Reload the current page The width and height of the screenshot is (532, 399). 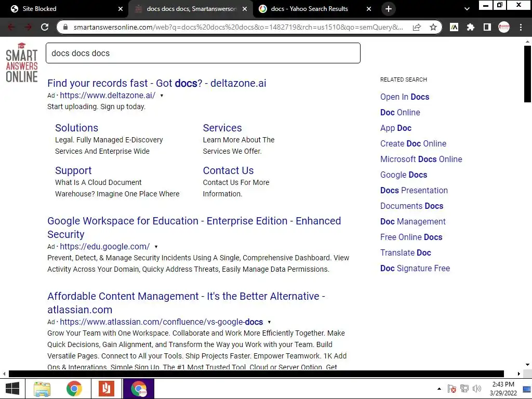pos(45,27)
